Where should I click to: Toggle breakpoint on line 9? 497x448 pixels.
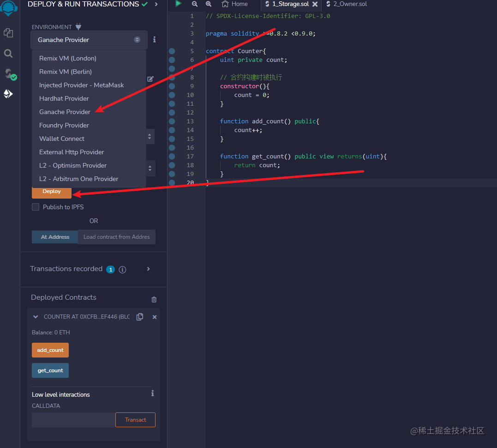pyautogui.click(x=172, y=86)
